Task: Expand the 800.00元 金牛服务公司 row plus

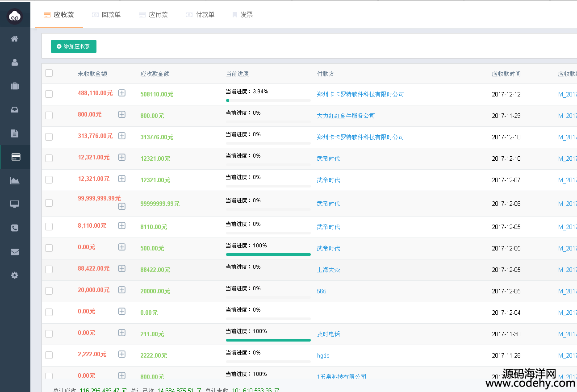Action: click(x=122, y=114)
